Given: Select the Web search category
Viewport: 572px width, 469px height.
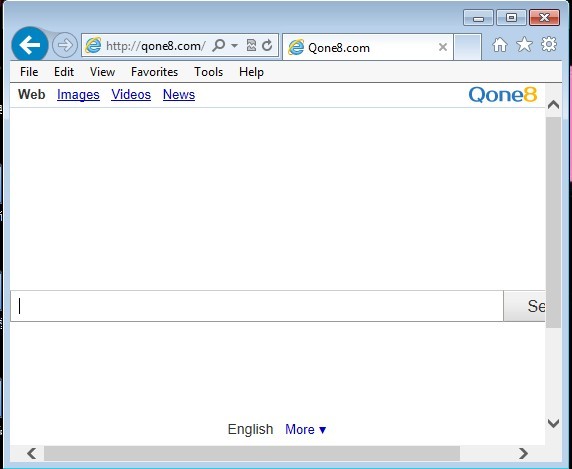Looking at the screenshot, I should [31, 94].
